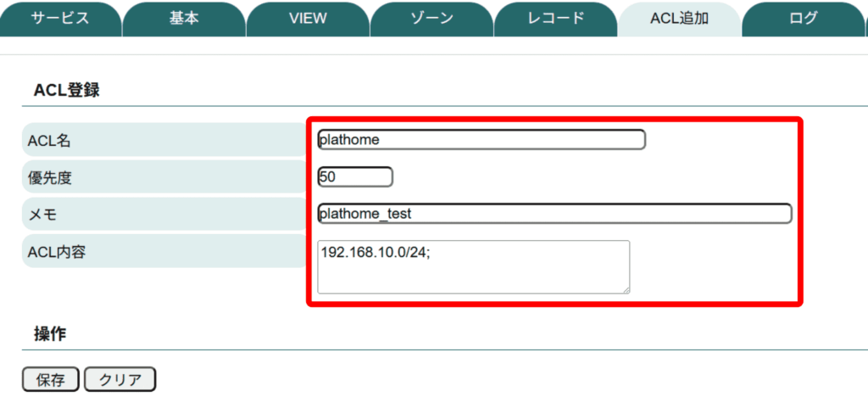Click the ACL名 row label
Screen dimensions: 868x408
[x=51, y=140]
